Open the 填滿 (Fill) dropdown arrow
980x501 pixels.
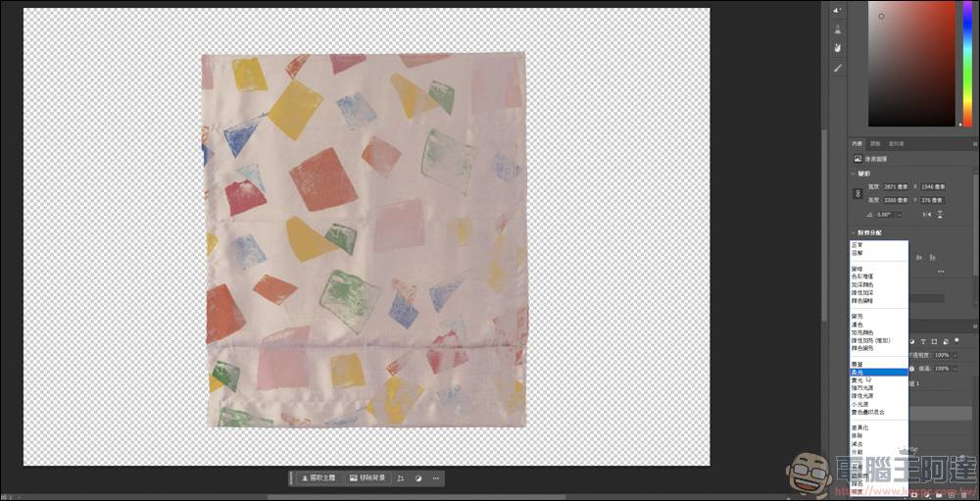click(955, 368)
